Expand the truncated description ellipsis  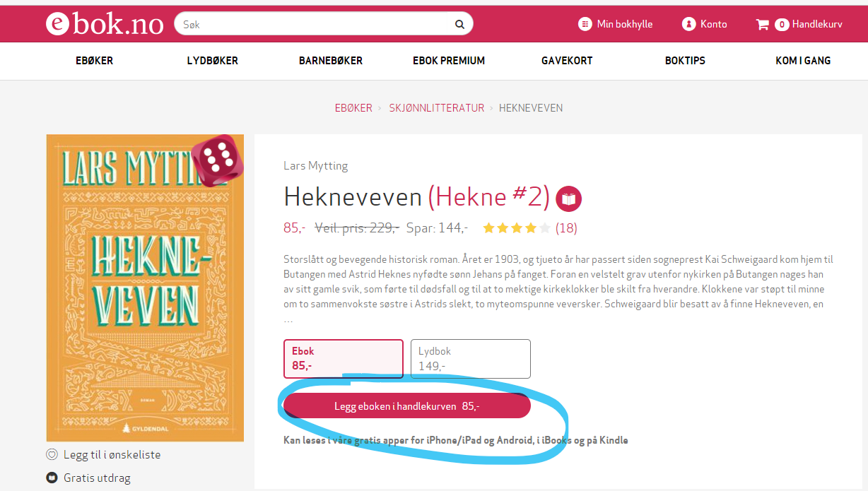pos(288,319)
